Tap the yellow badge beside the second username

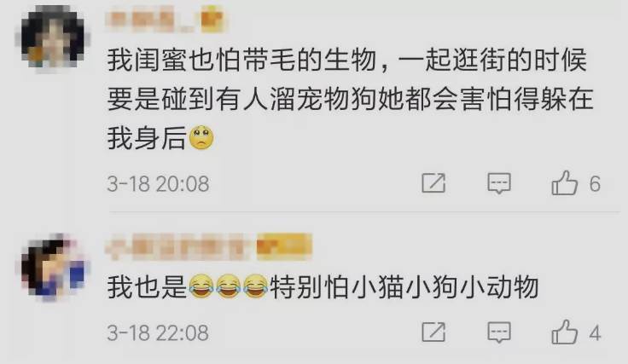pos(283,246)
